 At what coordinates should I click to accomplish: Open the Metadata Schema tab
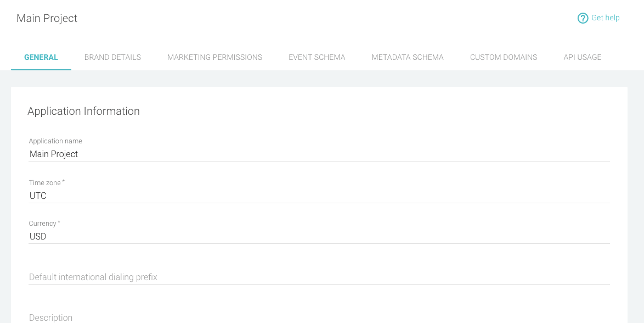point(408,57)
